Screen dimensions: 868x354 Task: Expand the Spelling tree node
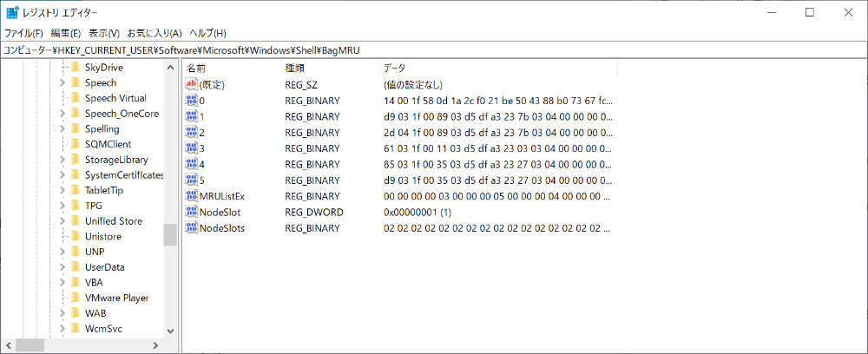pyautogui.click(x=62, y=129)
